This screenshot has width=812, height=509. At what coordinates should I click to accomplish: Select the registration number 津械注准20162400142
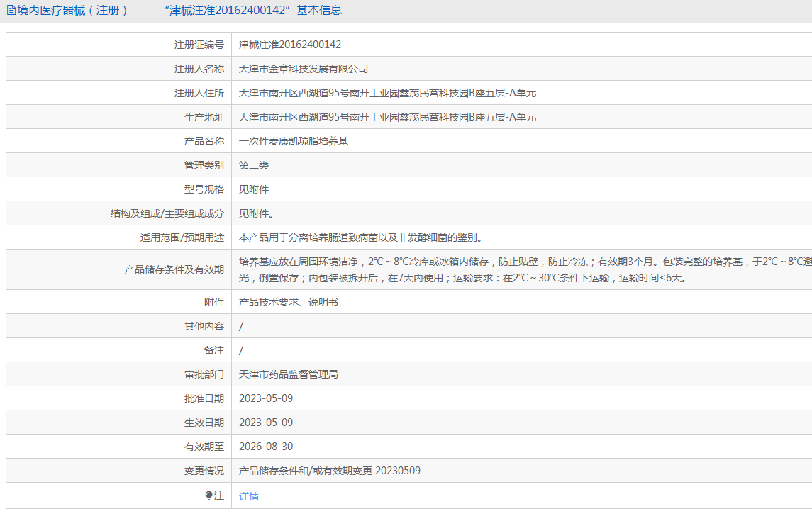point(290,45)
